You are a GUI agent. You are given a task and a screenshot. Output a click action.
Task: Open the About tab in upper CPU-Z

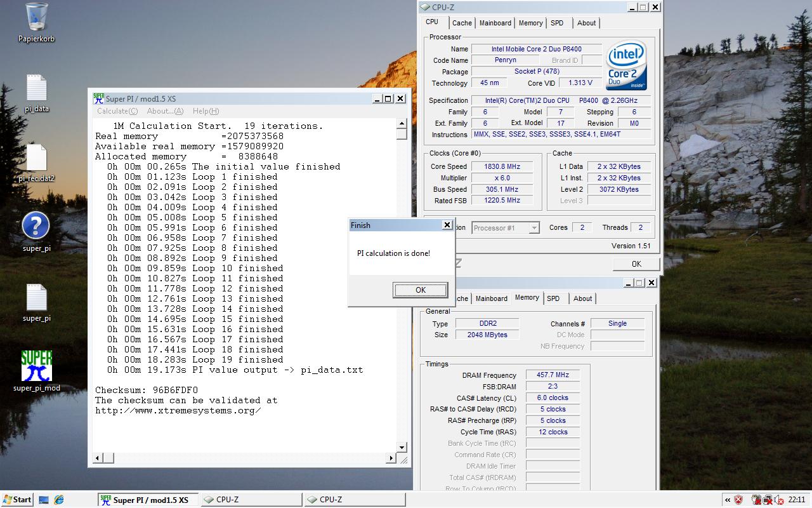point(587,23)
